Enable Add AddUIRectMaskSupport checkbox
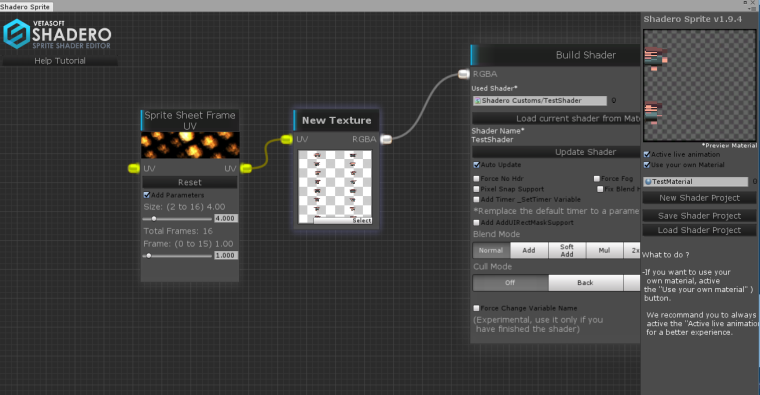The width and height of the screenshot is (760, 395). (476, 222)
